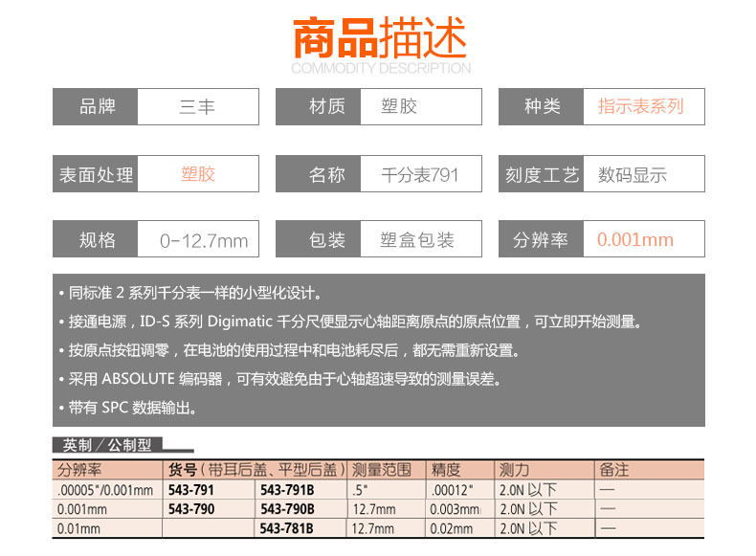
Task: Open the orange 指示表系列 link
Action: point(640,106)
